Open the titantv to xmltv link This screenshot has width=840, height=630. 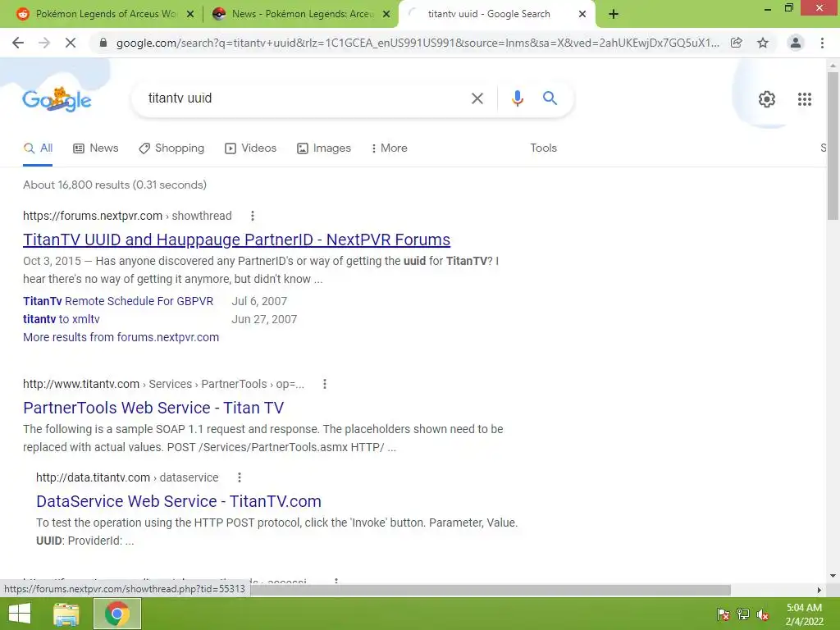tap(61, 319)
